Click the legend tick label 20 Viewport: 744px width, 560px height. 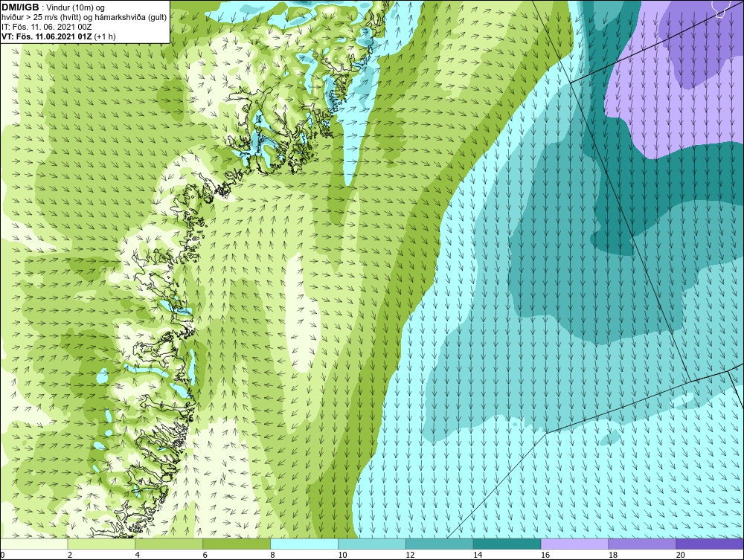(x=681, y=555)
